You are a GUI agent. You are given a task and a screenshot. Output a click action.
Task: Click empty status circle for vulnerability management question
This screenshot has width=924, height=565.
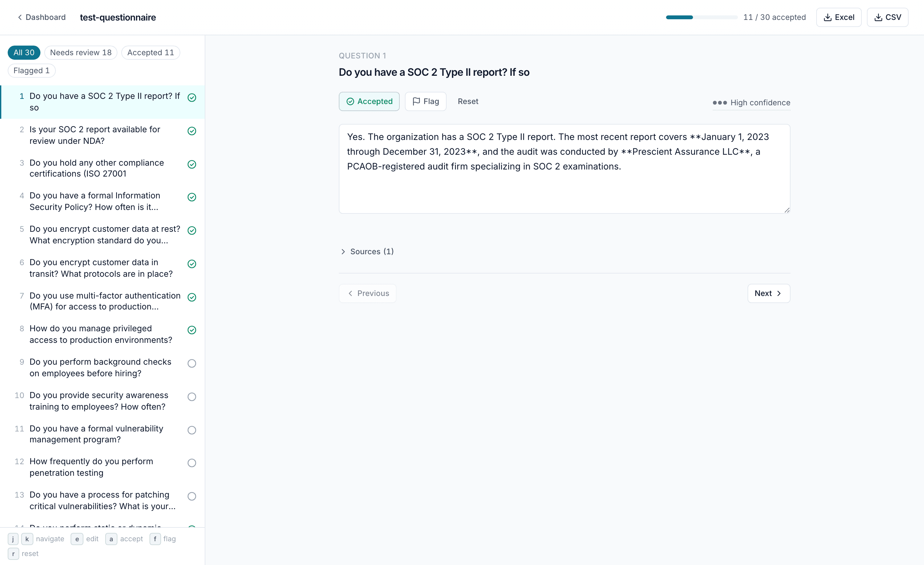pyautogui.click(x=192, y=430)
